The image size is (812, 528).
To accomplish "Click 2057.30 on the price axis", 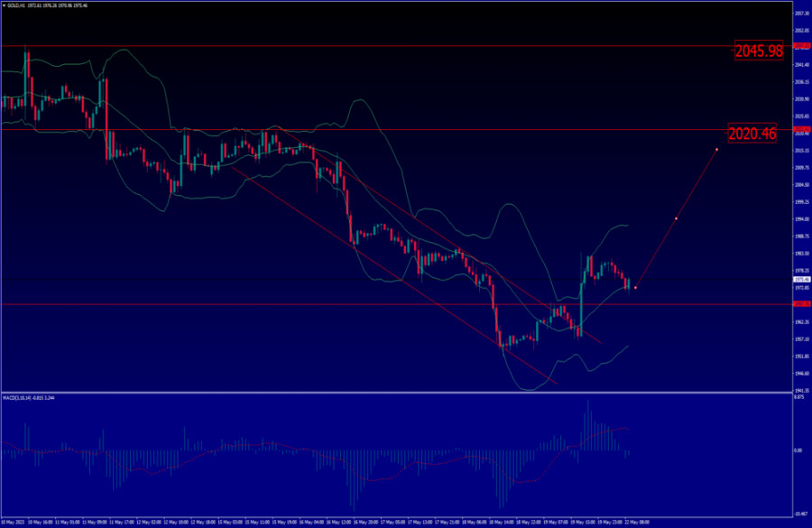I will (x=802, y=14).
